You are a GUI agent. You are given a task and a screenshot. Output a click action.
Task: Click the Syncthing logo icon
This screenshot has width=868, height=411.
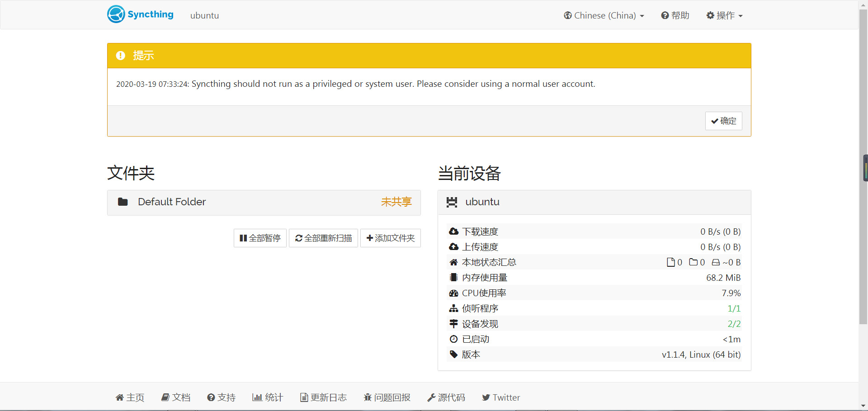pyautogui.click(x=116, y=14)
